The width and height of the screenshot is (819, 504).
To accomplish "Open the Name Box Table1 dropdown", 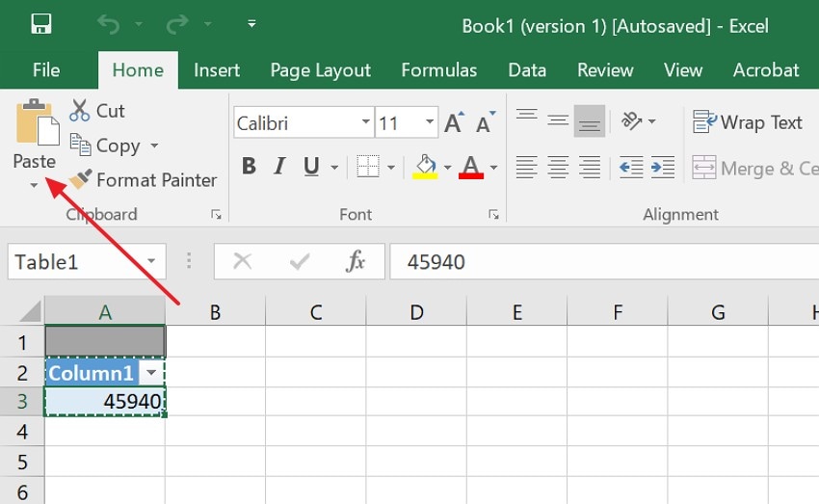I will pyautogui.click(x=151, y=262).
